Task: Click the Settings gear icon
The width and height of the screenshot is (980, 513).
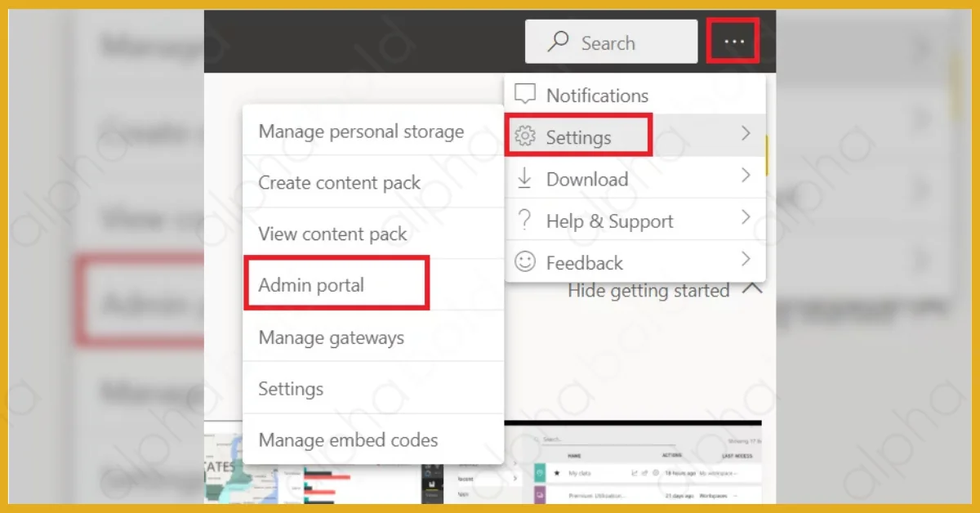Action: pos(525,136)
